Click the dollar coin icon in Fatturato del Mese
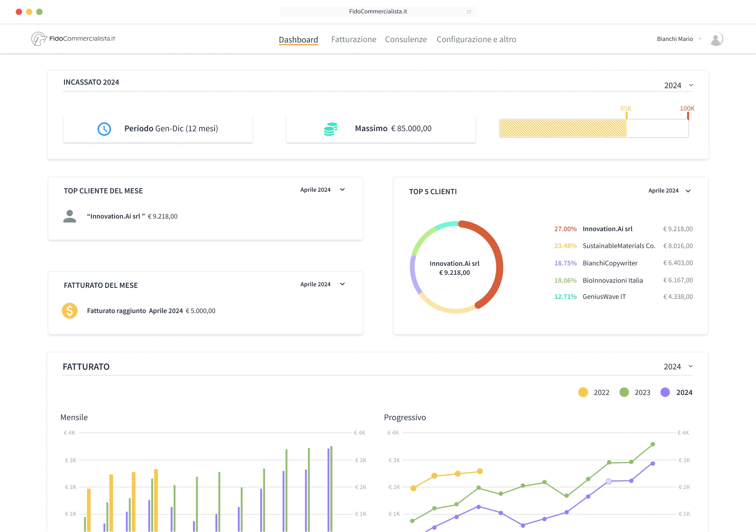This screenshot has height=532, width=756. tap(70, 310)
